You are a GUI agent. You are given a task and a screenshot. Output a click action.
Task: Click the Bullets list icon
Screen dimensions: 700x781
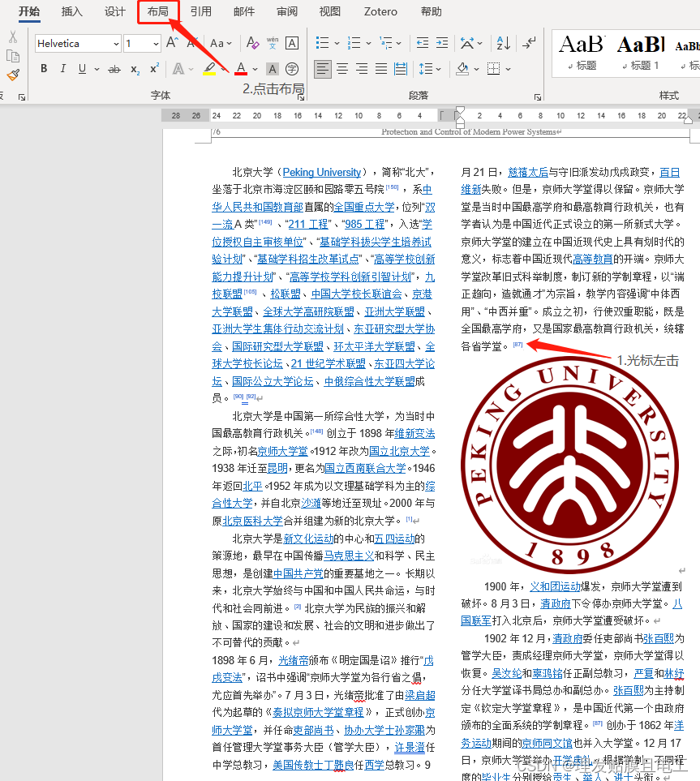(322, 43)
